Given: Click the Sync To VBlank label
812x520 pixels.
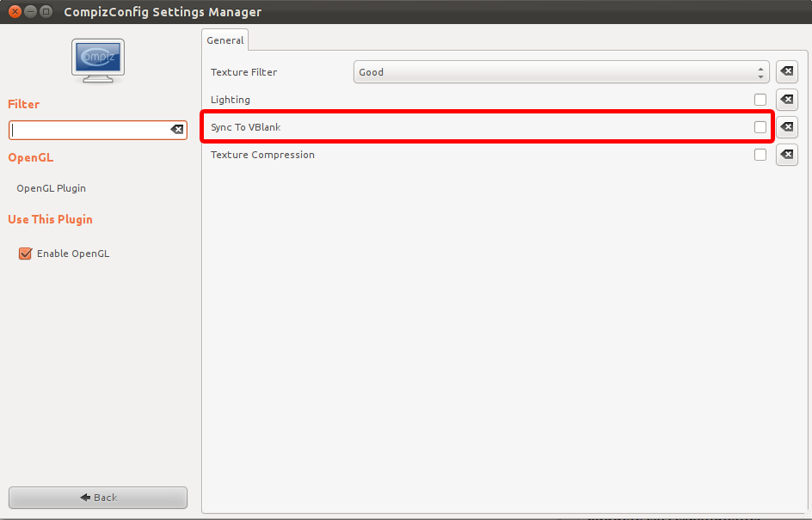Looking at the screenshot, I should click(245, 127).
